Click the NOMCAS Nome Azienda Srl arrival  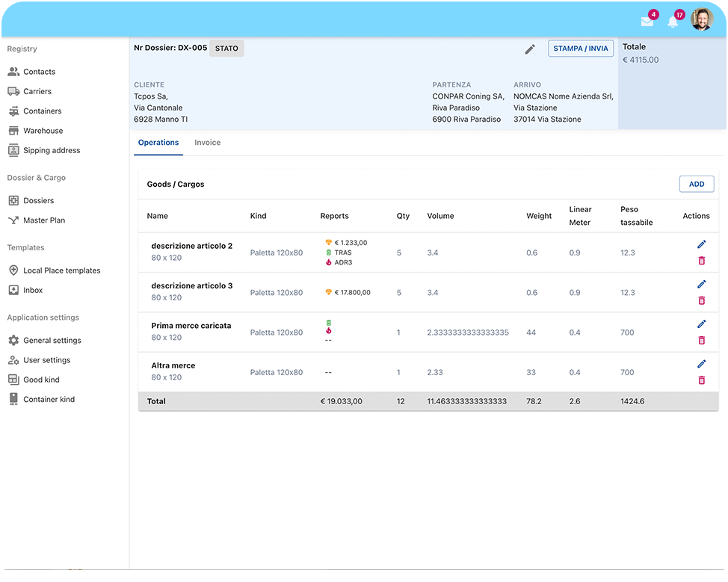coord(563,96)
